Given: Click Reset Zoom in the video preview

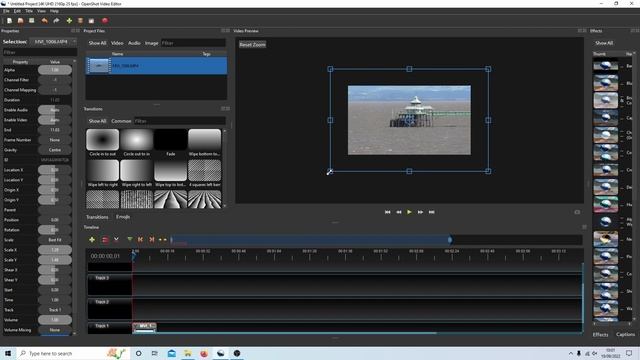Looking at the screenshot, I should pos(252,44).
